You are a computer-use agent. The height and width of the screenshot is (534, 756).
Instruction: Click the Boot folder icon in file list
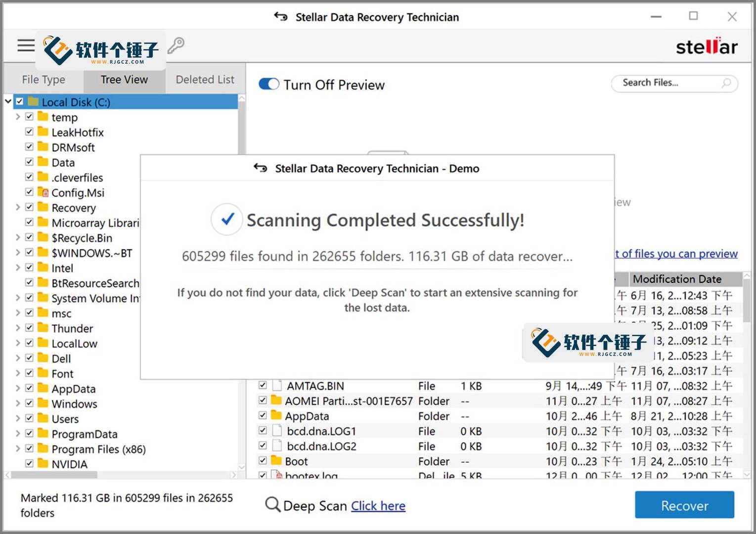point(276,461)
